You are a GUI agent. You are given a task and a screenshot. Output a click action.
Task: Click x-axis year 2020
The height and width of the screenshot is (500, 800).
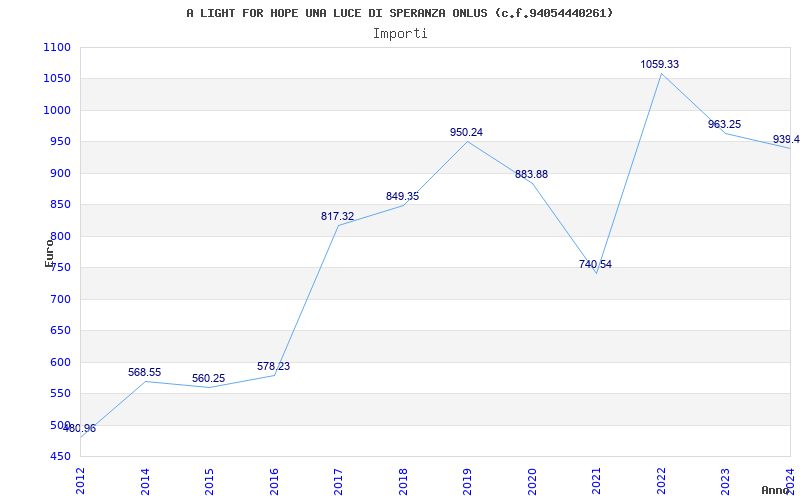532,481
